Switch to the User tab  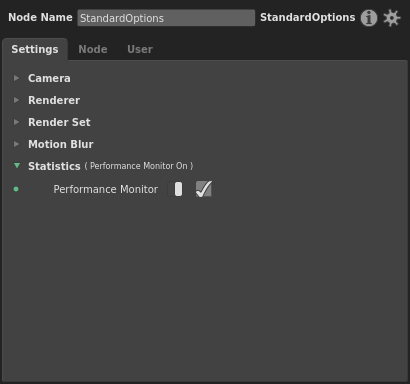140,49
